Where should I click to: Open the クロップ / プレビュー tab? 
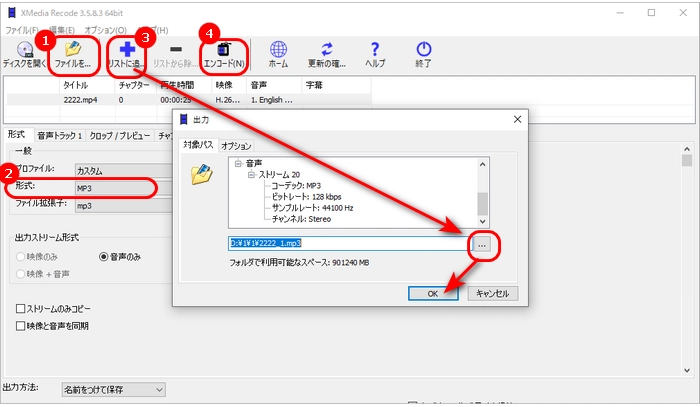[x=121, y=135]
